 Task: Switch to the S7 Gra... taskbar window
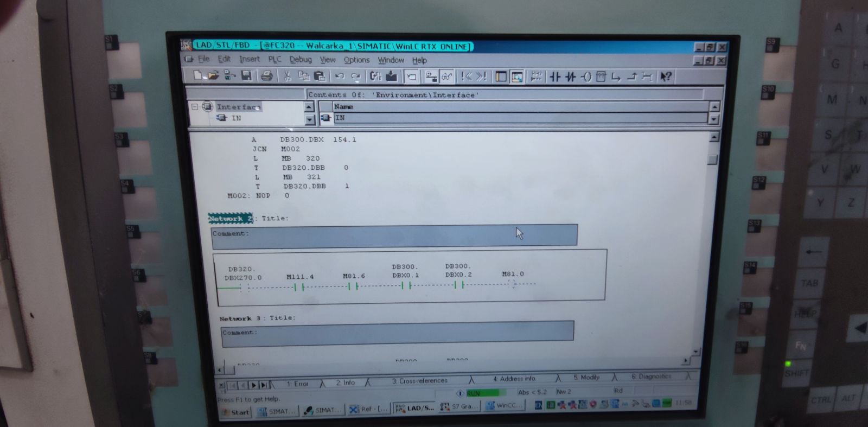coord(459,406)
